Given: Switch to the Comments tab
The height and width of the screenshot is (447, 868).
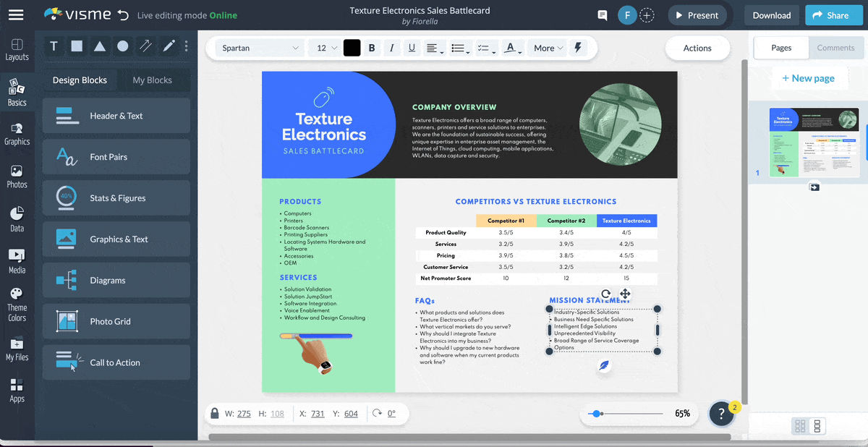Looking at the screenshot, I should tap(835, 48).
